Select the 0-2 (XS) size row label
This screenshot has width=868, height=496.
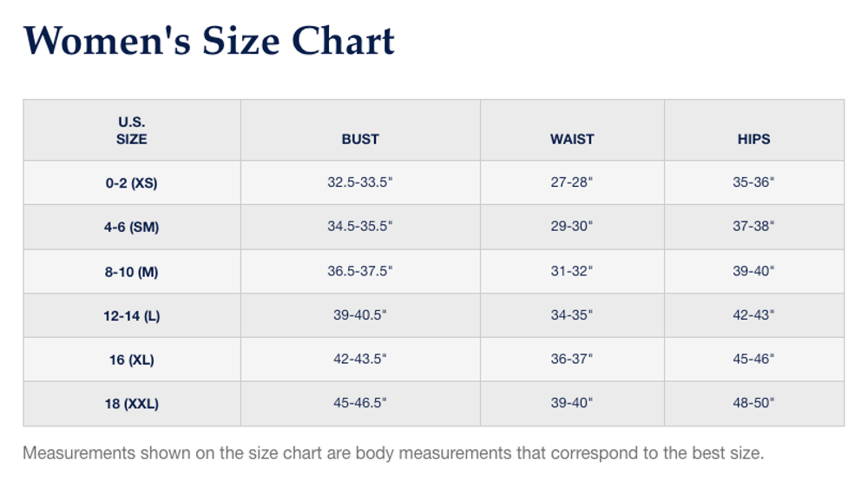point(132,183)
